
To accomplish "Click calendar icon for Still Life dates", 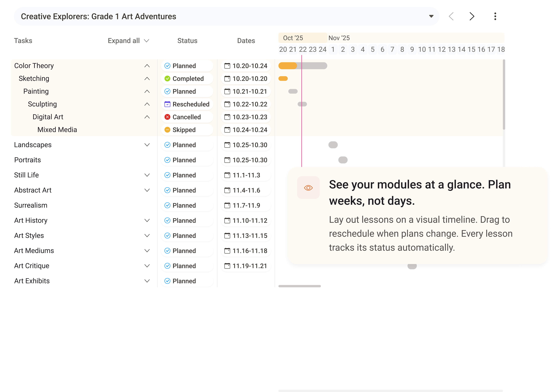I will pyautogui.click(x=227, y=175).
